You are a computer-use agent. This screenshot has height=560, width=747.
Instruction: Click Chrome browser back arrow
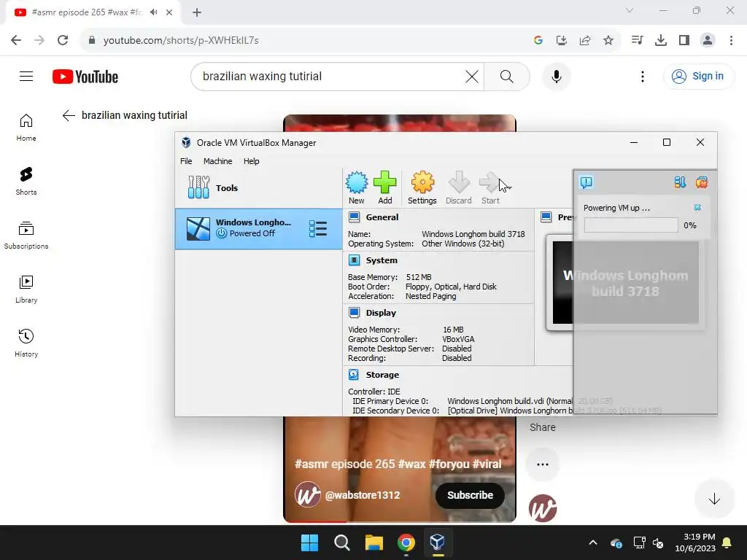pyautogui.click(x=16, y=40)
